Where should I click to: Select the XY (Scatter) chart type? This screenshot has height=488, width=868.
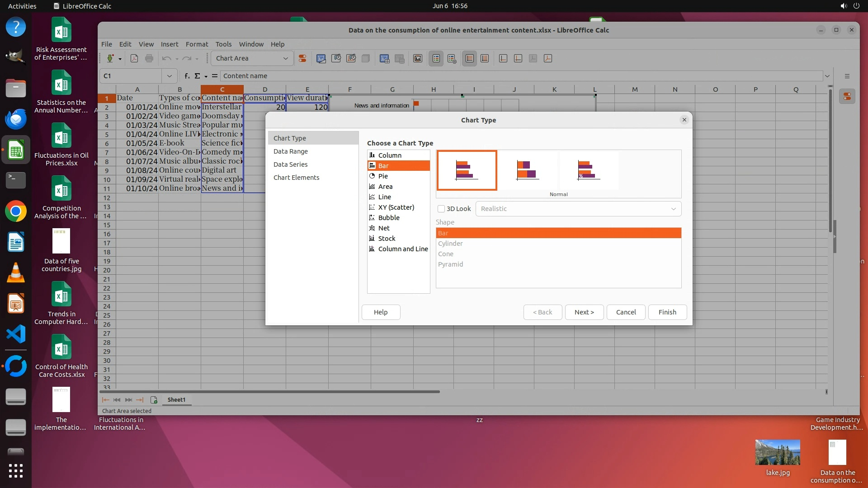(x=396, y=207)
